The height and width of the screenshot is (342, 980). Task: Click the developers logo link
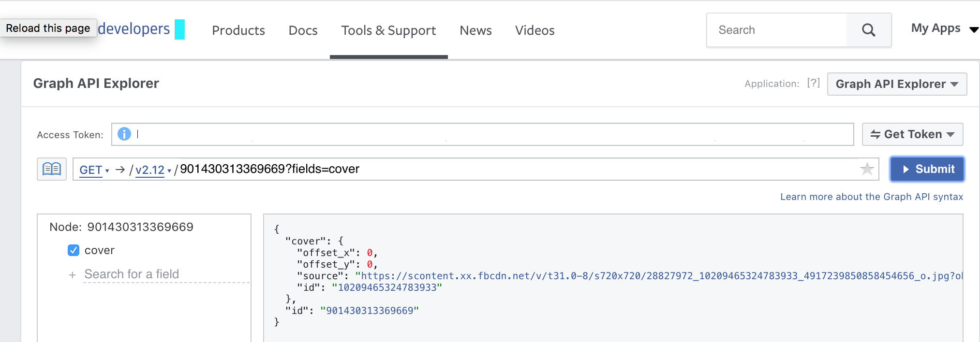pyautogui.click(x=134, y=29)
